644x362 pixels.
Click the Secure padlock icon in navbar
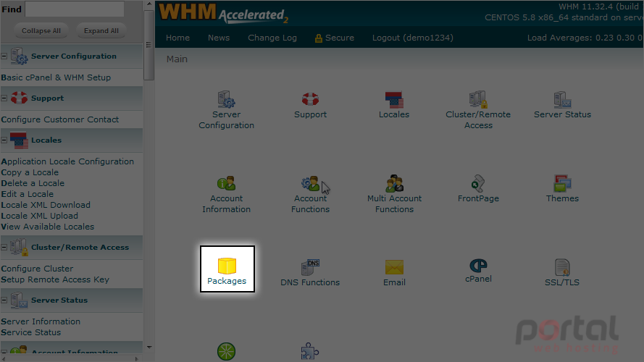pos(318,38)
